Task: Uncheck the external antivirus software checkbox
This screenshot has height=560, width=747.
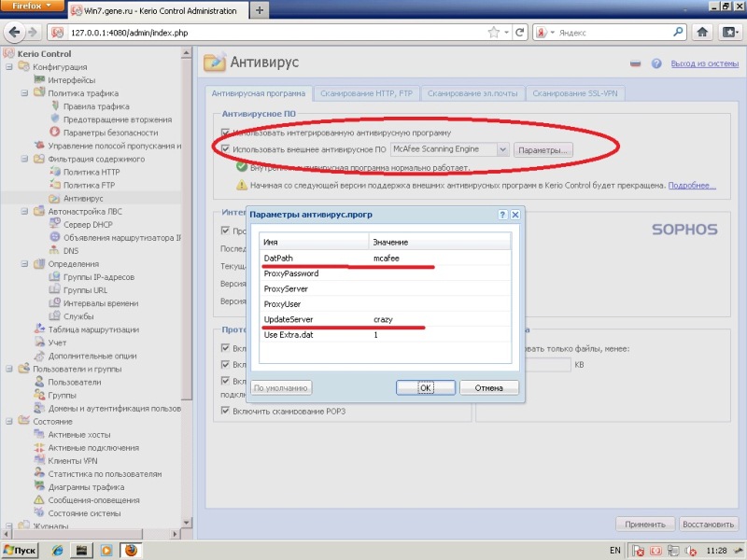Action: pyautogui.click(x=225, y=149)
